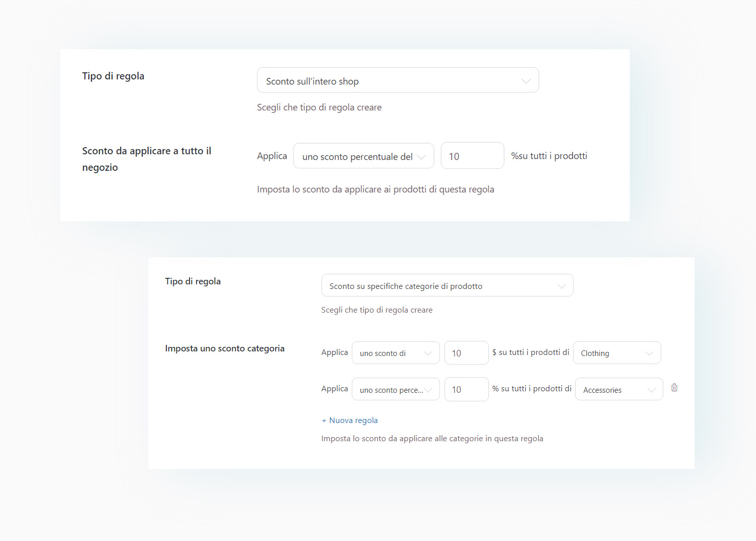The width and height of the screenshot is (756, 541).
Task: Click the percent field in the Accessories row
Action: click(x=466, y=390)
